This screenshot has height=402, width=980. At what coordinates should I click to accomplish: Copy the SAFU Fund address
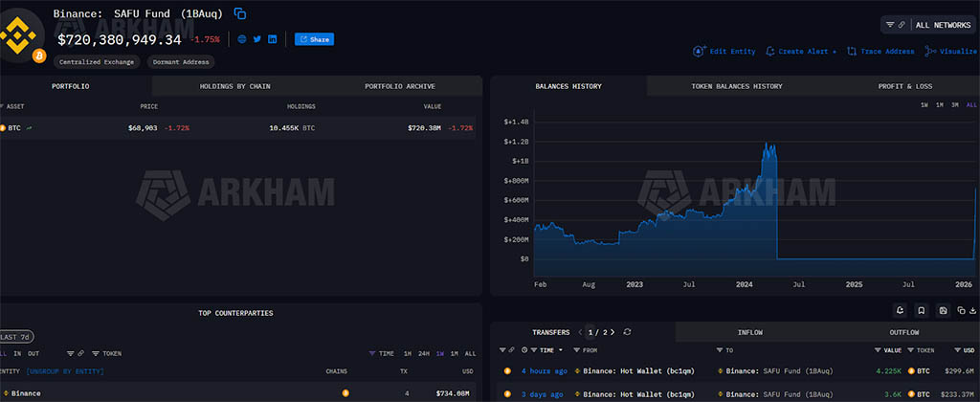click(240, 13)
